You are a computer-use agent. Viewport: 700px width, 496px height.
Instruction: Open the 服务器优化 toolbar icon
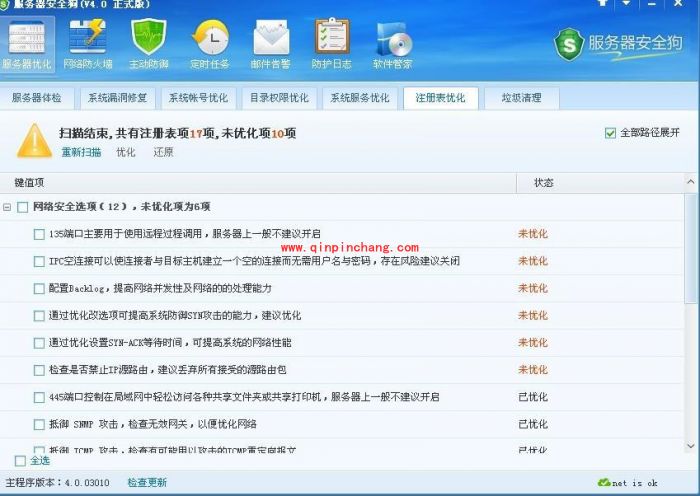click(x=27, y=43)
